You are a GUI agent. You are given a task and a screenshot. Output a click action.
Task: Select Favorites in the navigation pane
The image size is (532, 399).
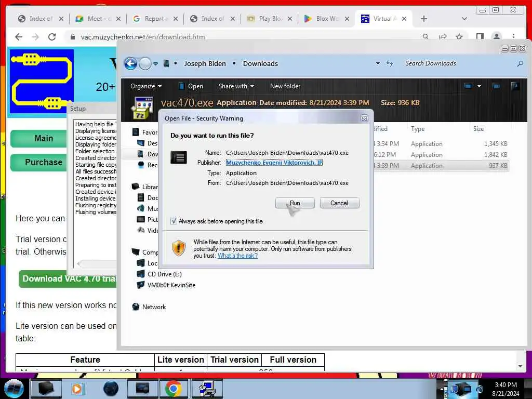click(x=145, y=132)
